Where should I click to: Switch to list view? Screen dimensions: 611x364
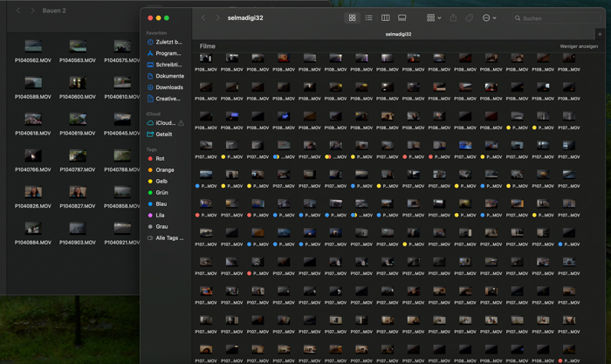368,17
